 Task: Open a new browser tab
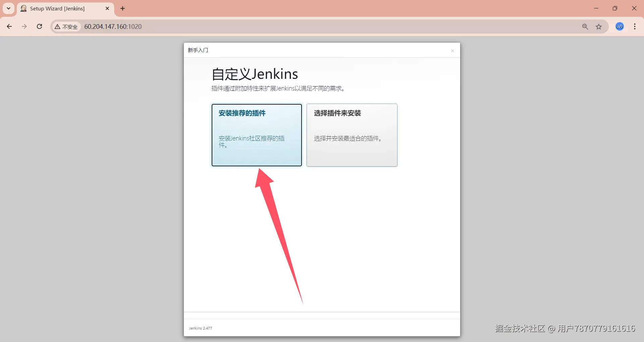coord(122,8)
